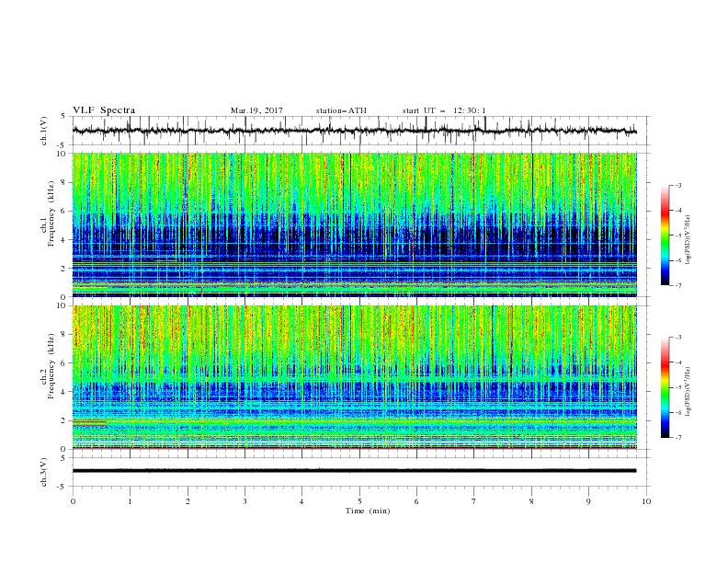Screen dimensions: 728x563
Task: Click the 'ch.1(V)' waveform axis label
Action: click(x=44, y=131)
